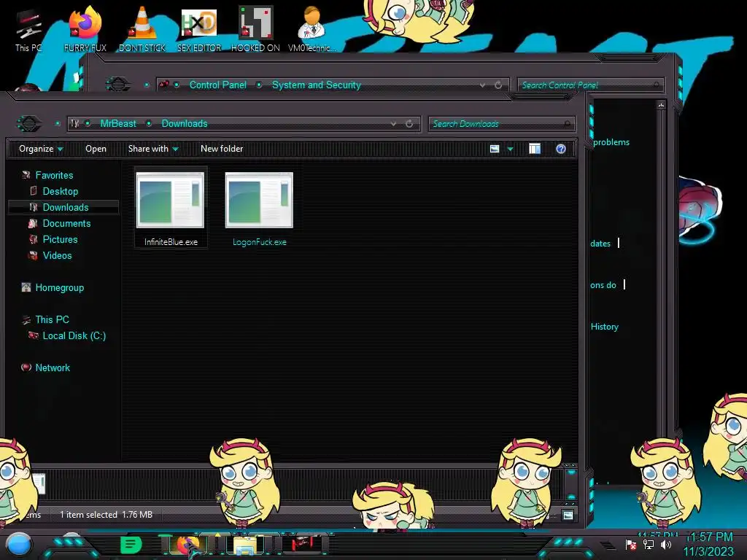Open the Explorer help icon
This screenshot has width=747, height=560.
(x=561, y=149)
